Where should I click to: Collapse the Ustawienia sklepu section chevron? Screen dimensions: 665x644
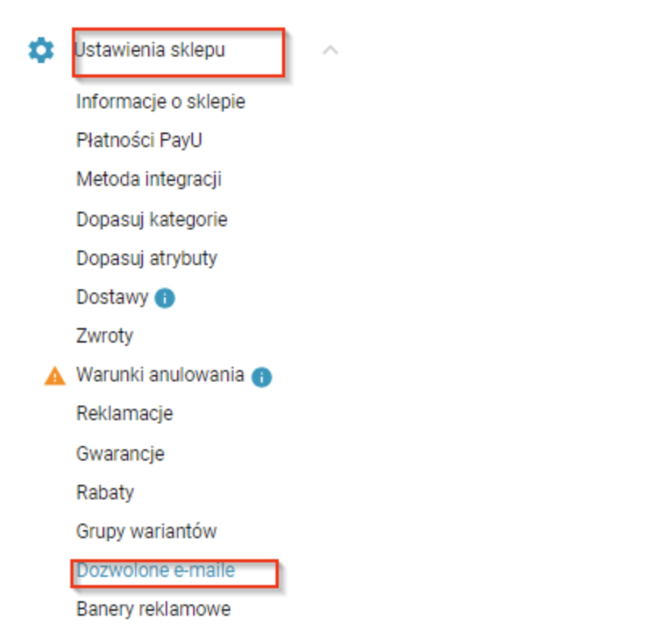pyautogui.click(x=330, y=50)
